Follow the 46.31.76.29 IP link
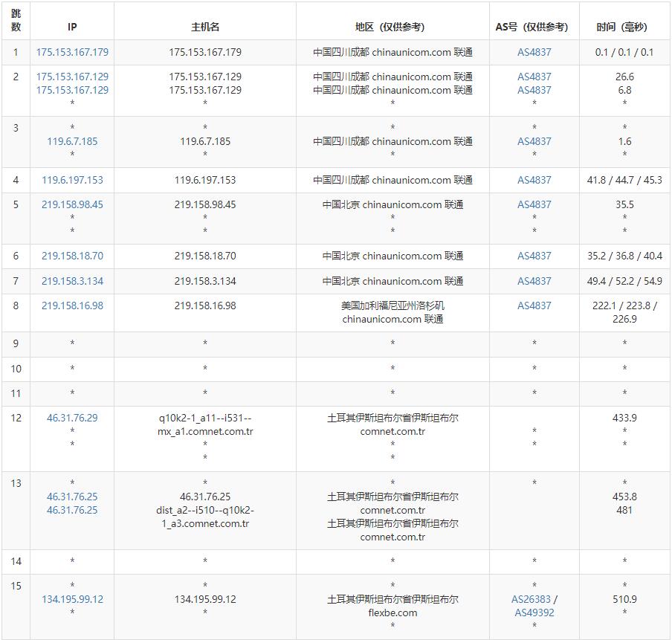Viewport: 672px width, 640px height. [72, 418]
